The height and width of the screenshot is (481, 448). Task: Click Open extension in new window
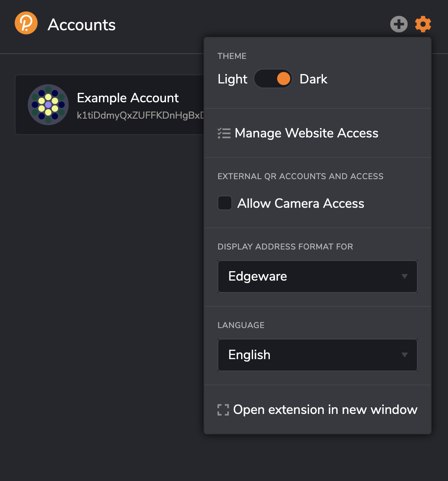tap(325, 409)
